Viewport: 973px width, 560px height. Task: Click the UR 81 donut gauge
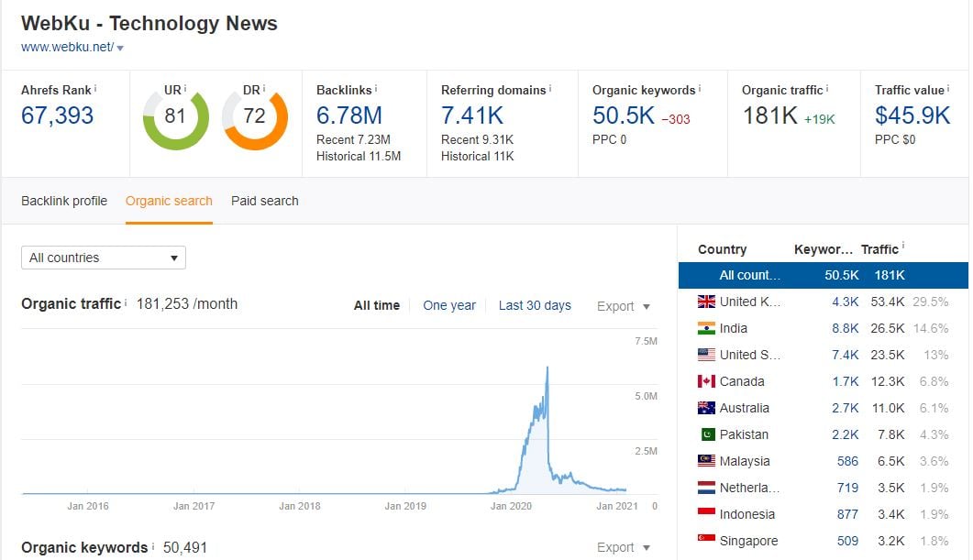tap(175, 117)
